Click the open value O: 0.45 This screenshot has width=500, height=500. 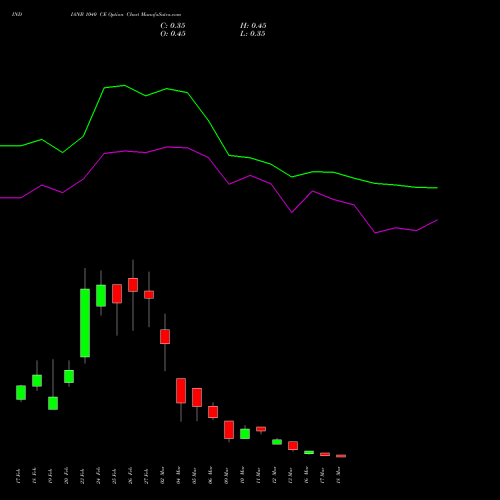point(173,34)
